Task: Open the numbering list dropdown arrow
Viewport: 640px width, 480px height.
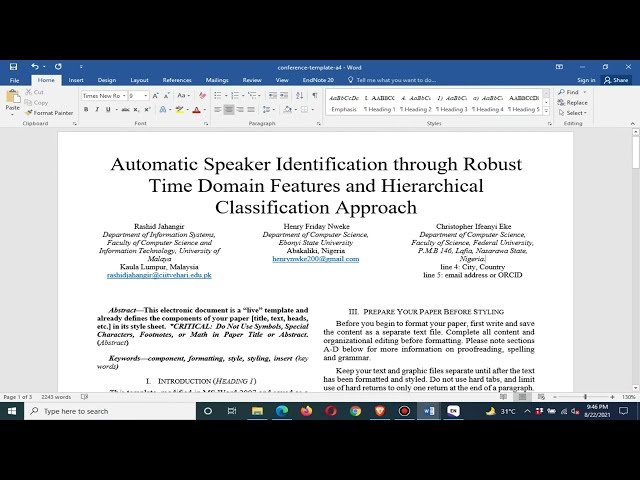Action: [x=243, y=96]
